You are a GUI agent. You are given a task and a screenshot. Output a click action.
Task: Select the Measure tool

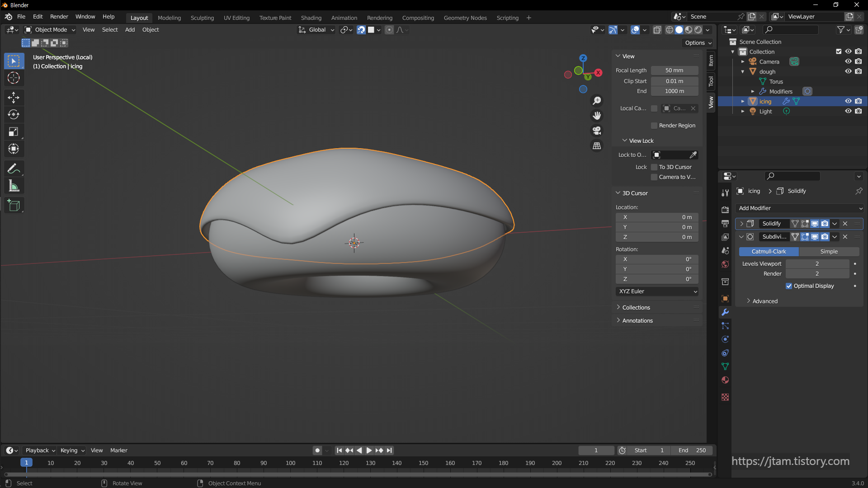click(x=14, y=186)
